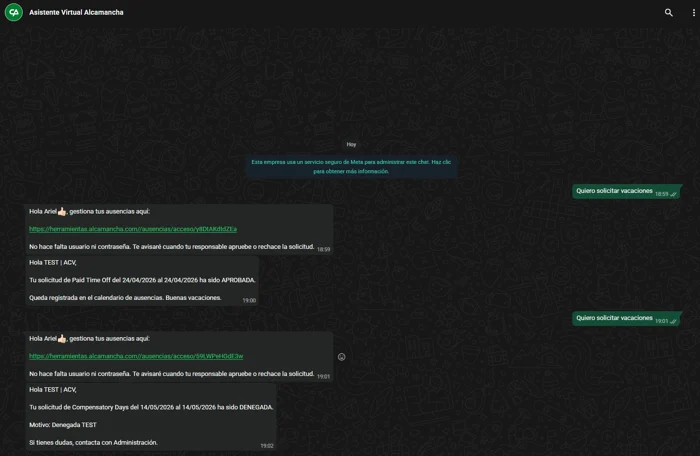The image size is (700, 456).
Task: Click the APROBADA Paid Time Off message text
Action: click(x=142, y=280)
